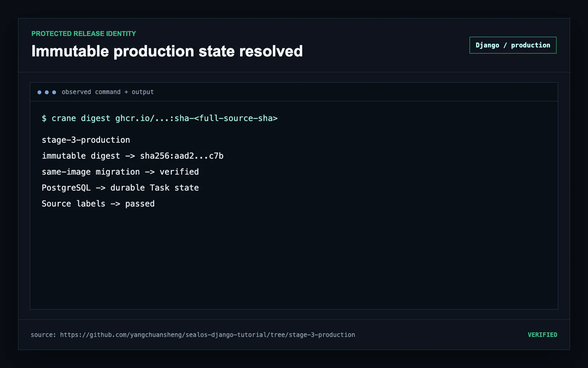Click the three terminal window dots
This screenshot has height=368, width=588.
(x=47, y=92)
